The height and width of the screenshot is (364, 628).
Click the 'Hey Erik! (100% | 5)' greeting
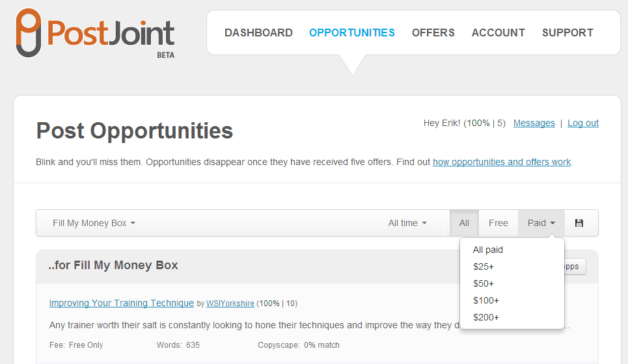pos(465,123)
